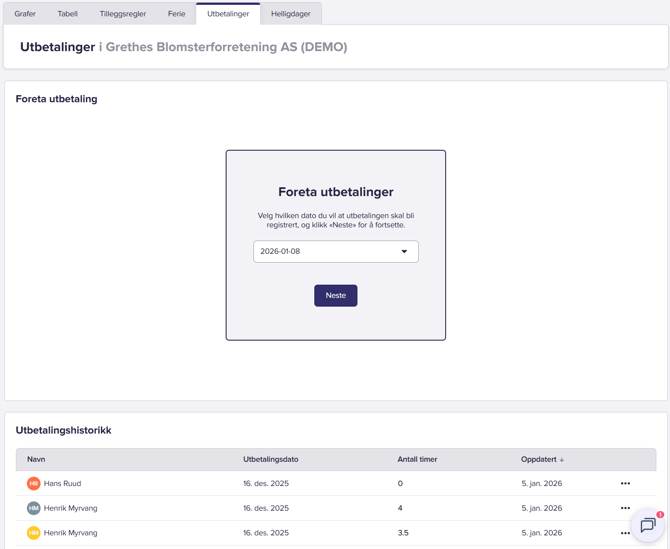Open three-dot menu for Hans Ruud row
670x549 pixels.
tap(625, 484)
